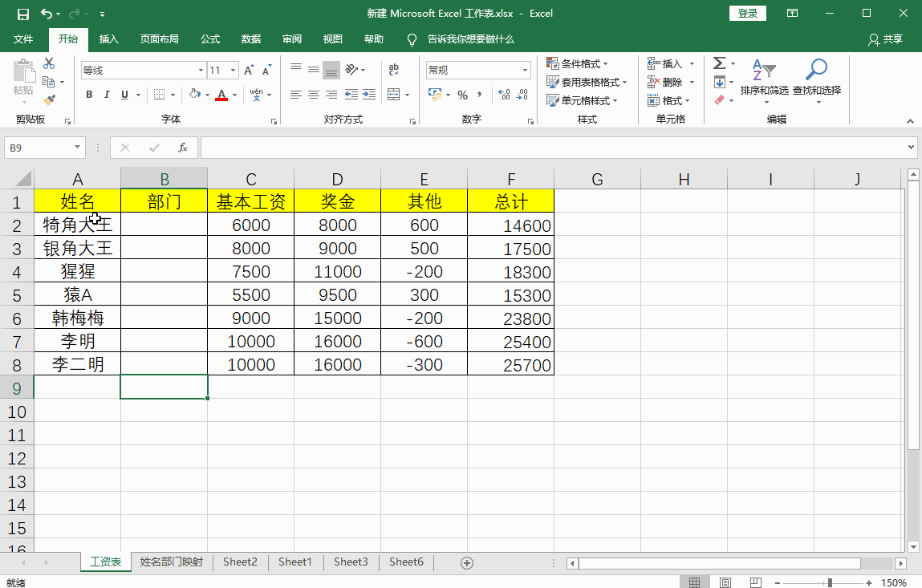Screen dimensions: 922x588
Task: Click the AutoSum sigma icon
Action: [x=719, y=63]
